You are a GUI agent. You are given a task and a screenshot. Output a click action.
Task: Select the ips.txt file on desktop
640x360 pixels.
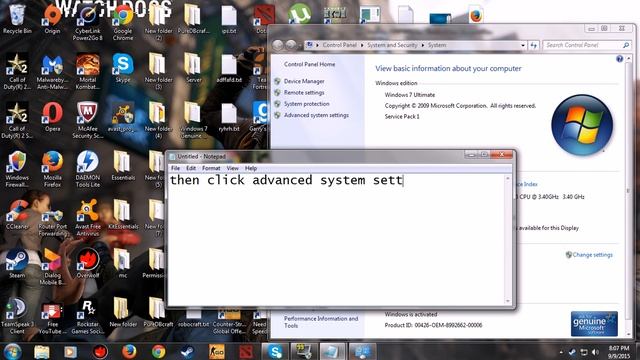(229, 18)
